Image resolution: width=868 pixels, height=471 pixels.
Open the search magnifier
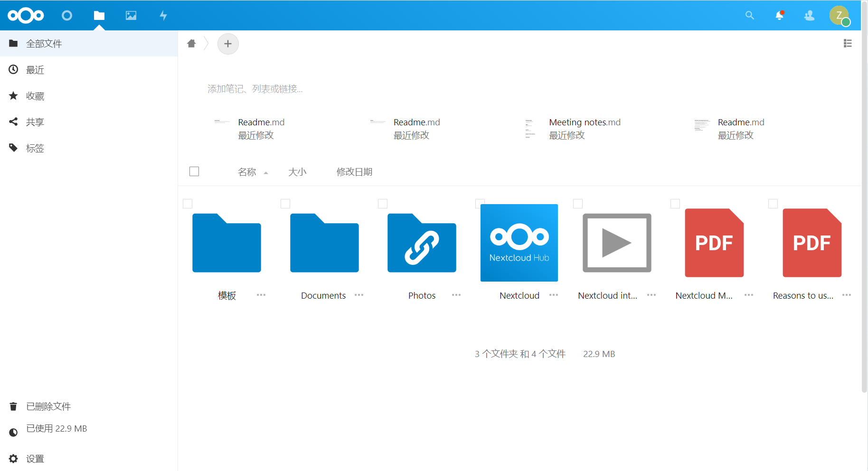[749, 15]
